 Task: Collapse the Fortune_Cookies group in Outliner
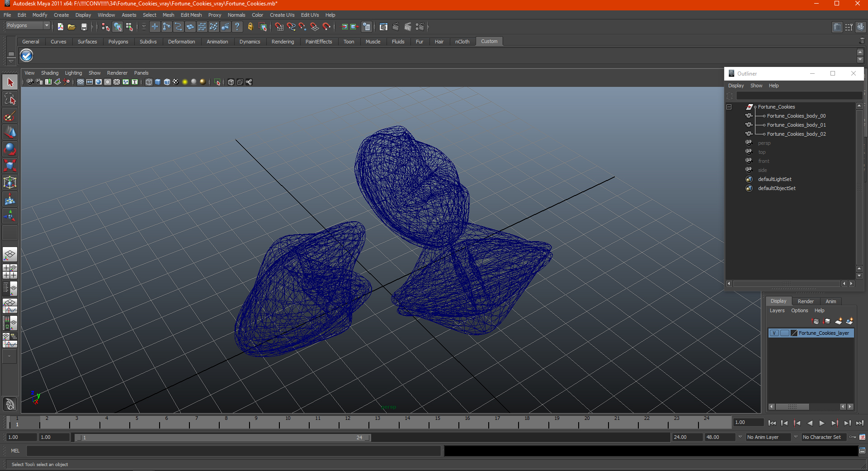(729, 107)
